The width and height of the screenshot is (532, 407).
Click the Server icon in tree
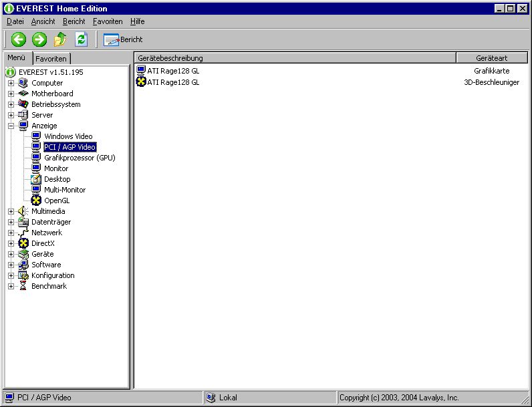pyautogui.click(x=23, y=115)
